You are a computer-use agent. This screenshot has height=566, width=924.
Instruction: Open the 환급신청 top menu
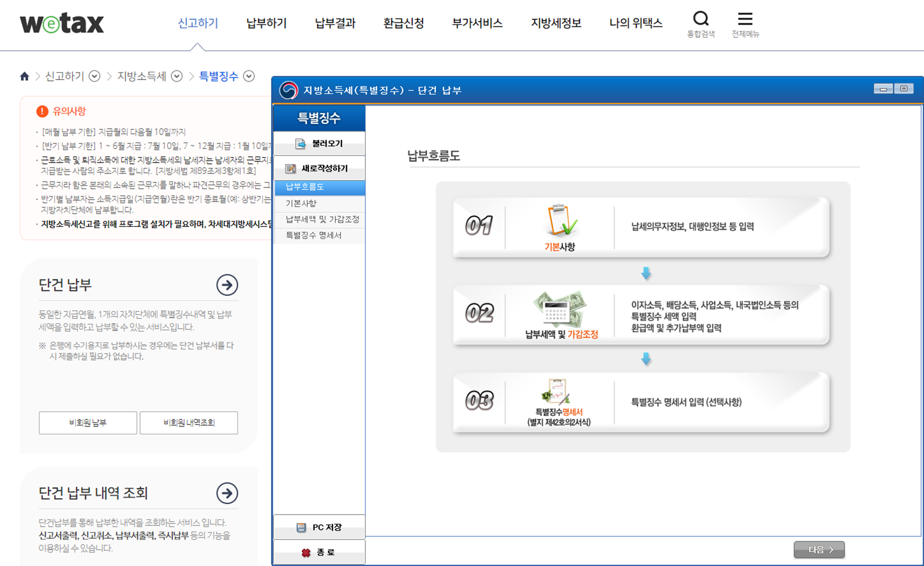pyautogui.click(x=404, y=23)
